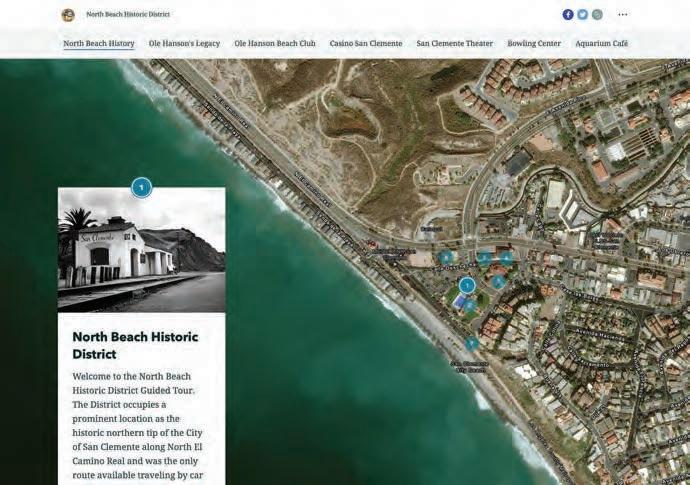Open the black-and-white San Clemente station photo

[142, 250]
